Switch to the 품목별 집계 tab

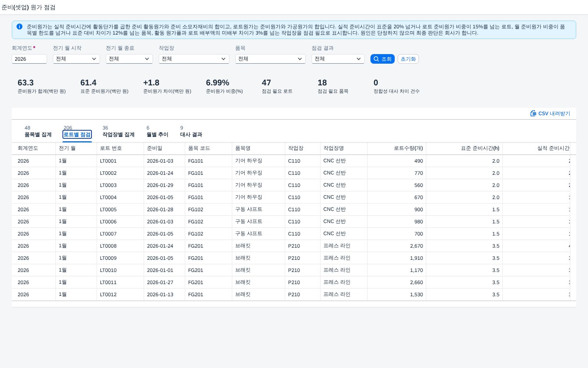38,135
